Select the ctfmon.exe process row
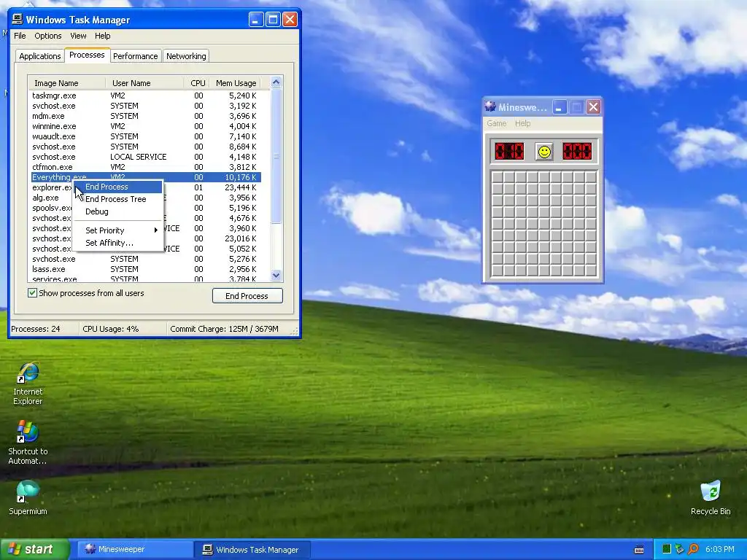The height and width of the screenshot is (560, 747). click(145, 167)
